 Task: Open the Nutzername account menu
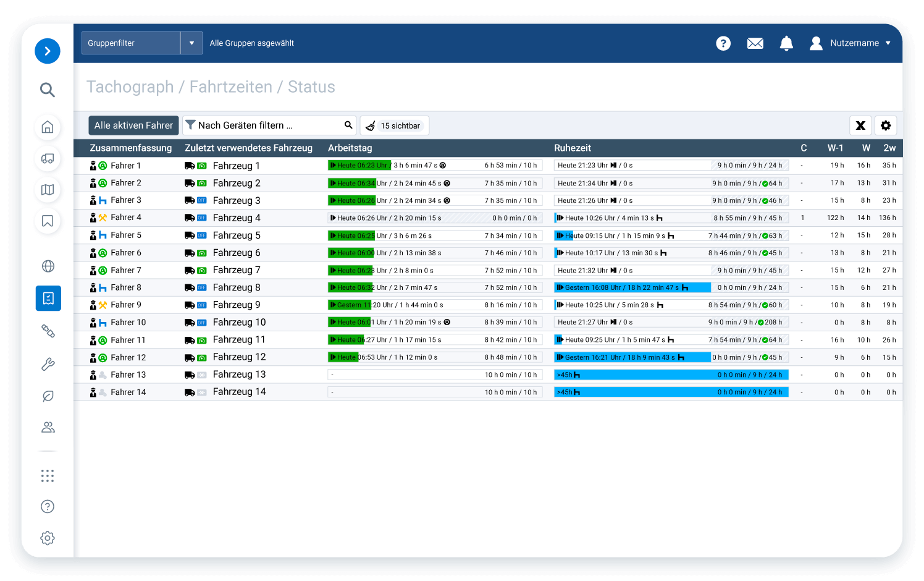click(x=850, y=43)
